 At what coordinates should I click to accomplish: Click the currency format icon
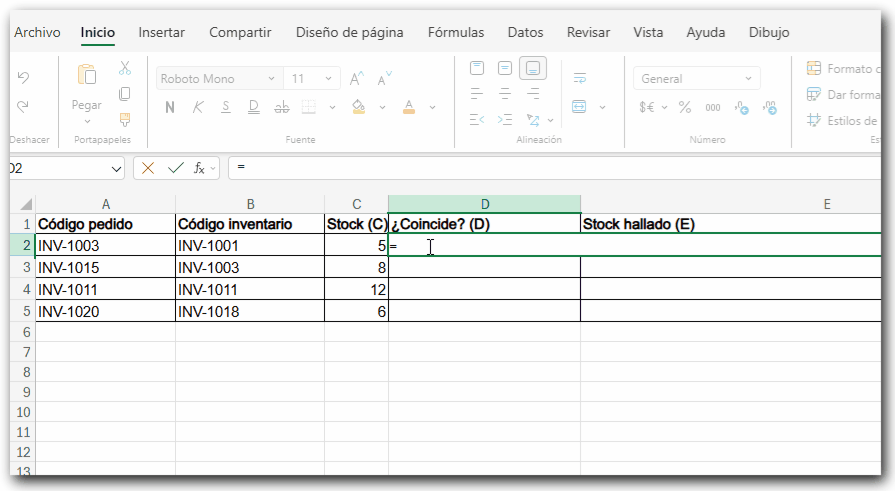(647, 107)
